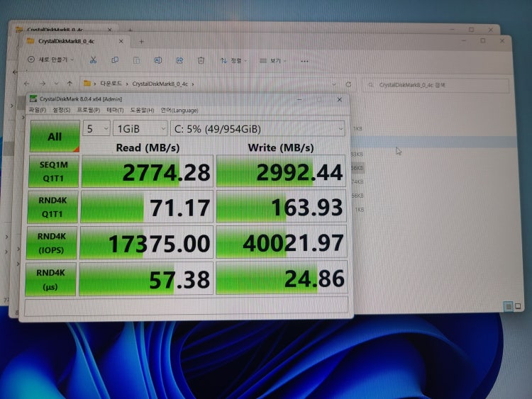Go up one folder level in Explorer
The width and height of the screenshot is (532, 399).
(x=70, y=84)
